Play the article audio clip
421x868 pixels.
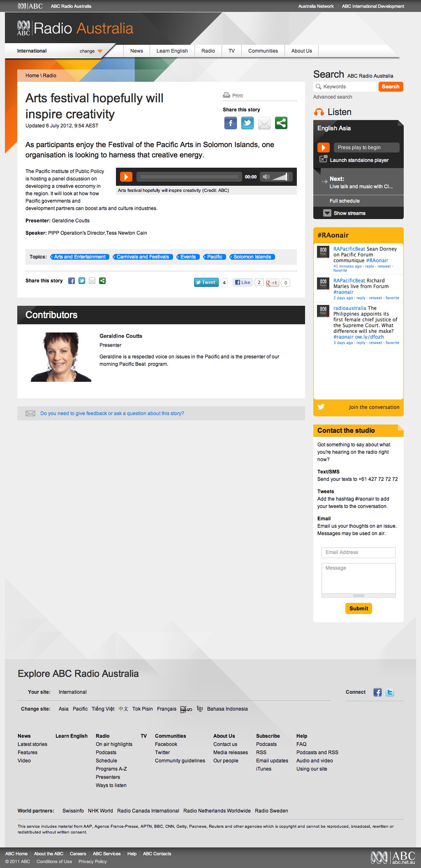click(x=126, y=177)
